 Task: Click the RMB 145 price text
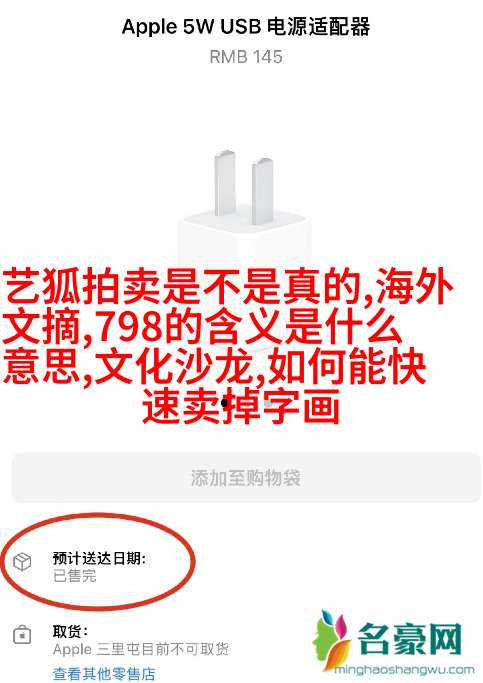click(246, 57)
